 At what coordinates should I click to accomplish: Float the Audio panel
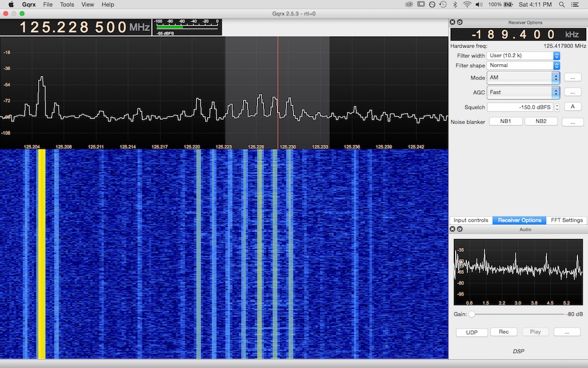(x=460, y=229)
